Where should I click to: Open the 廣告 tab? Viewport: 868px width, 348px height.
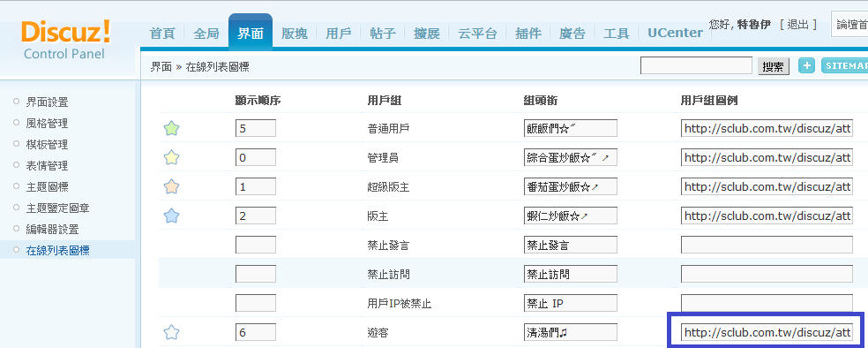[x=572, y=34]
